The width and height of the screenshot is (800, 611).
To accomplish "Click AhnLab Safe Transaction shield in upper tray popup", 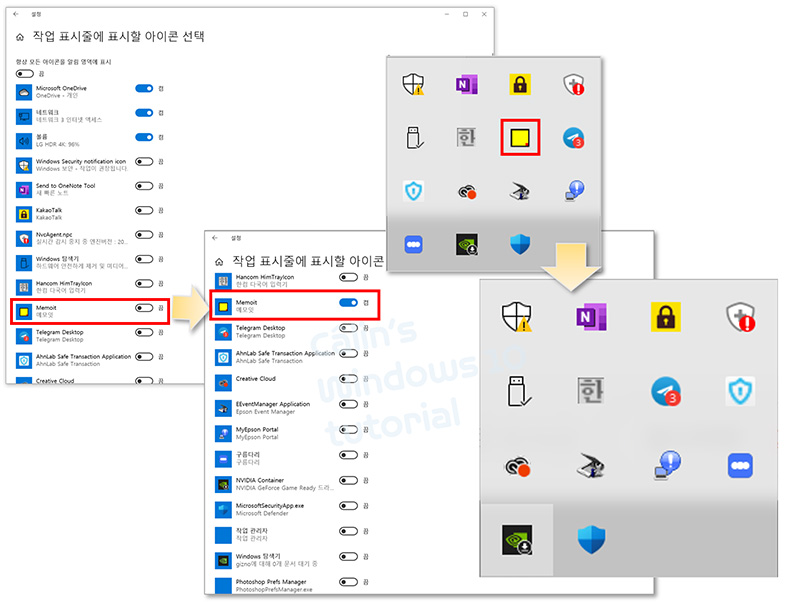I will (x=413, y=191).
